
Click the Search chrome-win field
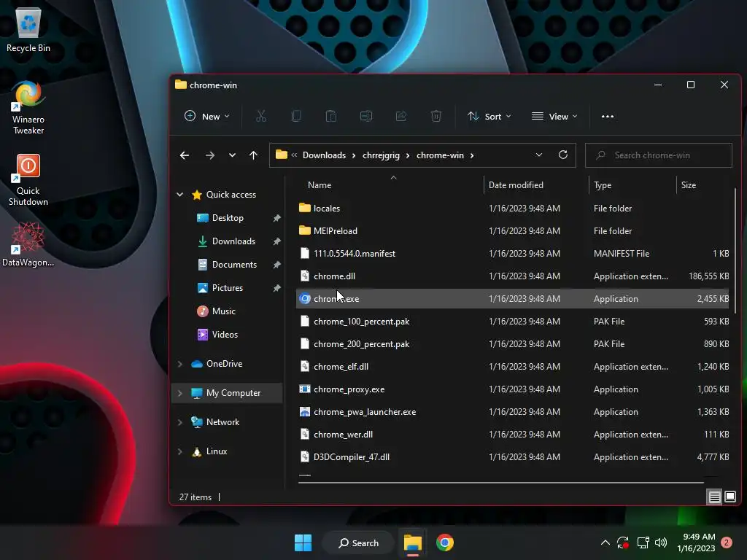659,155
